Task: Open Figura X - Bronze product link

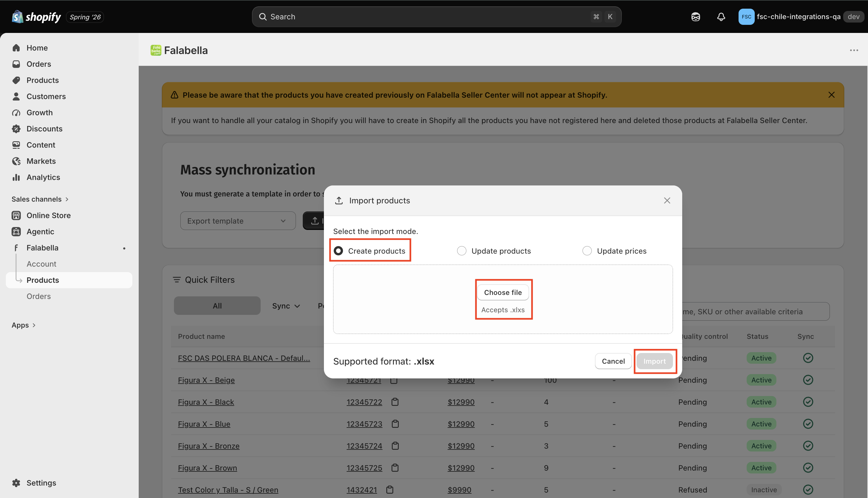Action: point(209,446)
